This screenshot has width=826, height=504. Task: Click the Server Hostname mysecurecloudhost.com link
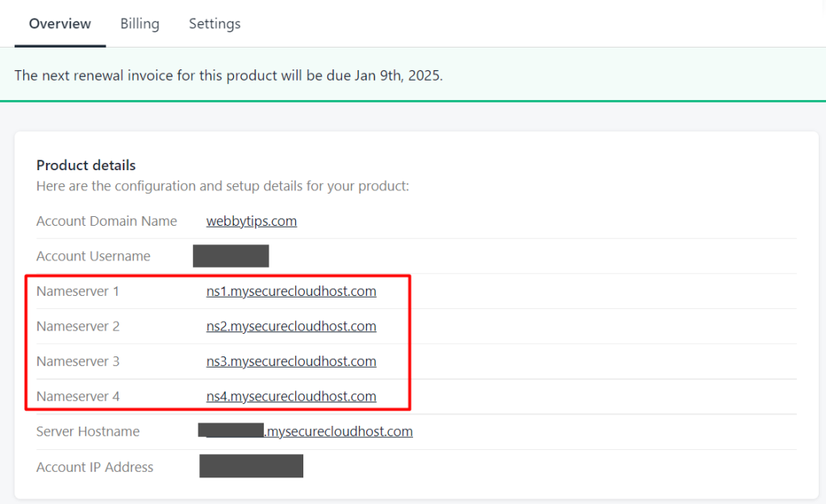tap(339, 431)
